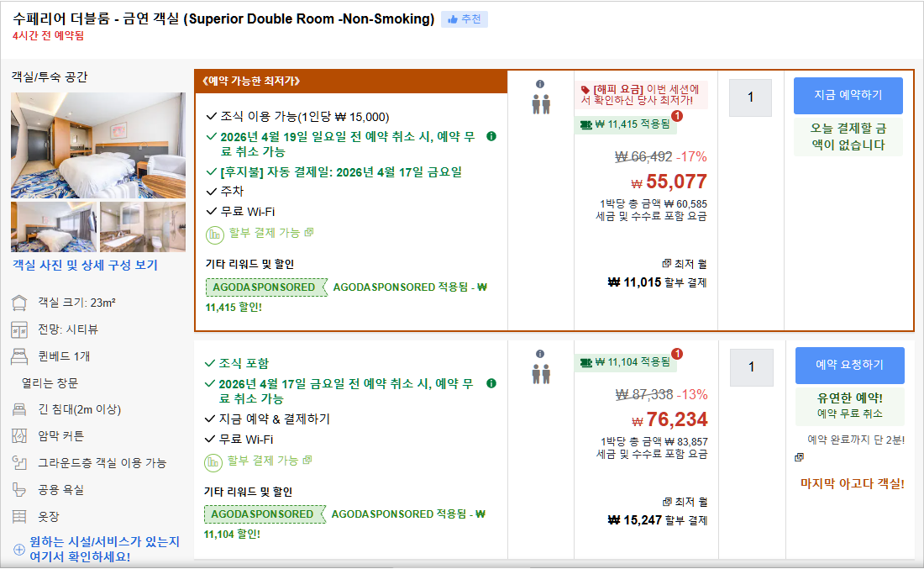Click the ₩11,104 coupon applied badge
Image resolution: width=924 pixels, height=569 pixels.
pyautogui.click(x=625, y=362)
